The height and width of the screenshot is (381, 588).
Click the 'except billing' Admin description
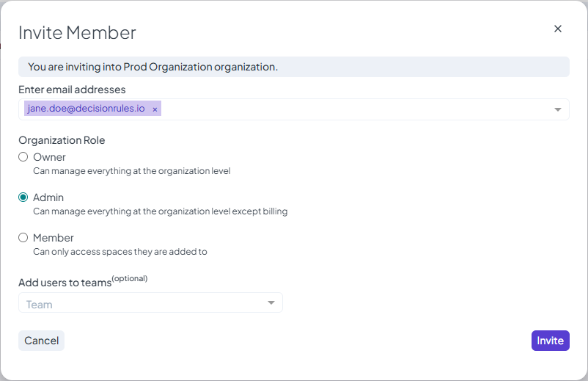[260, 211]
